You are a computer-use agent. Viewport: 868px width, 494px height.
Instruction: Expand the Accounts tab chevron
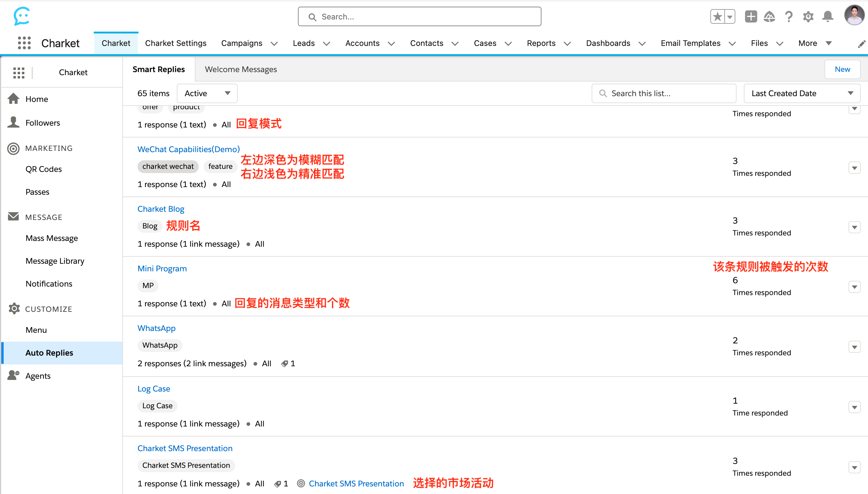pyautogui.click(x=391, y=44)
